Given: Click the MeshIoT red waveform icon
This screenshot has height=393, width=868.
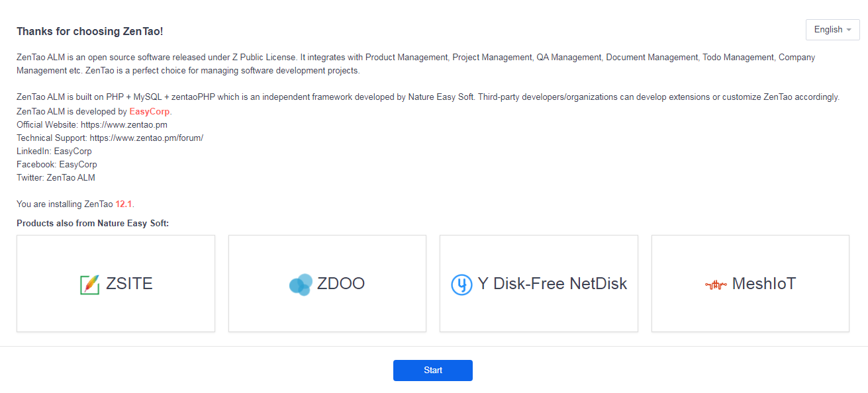Looking at the screenshot, I should [x=716, y=285].
